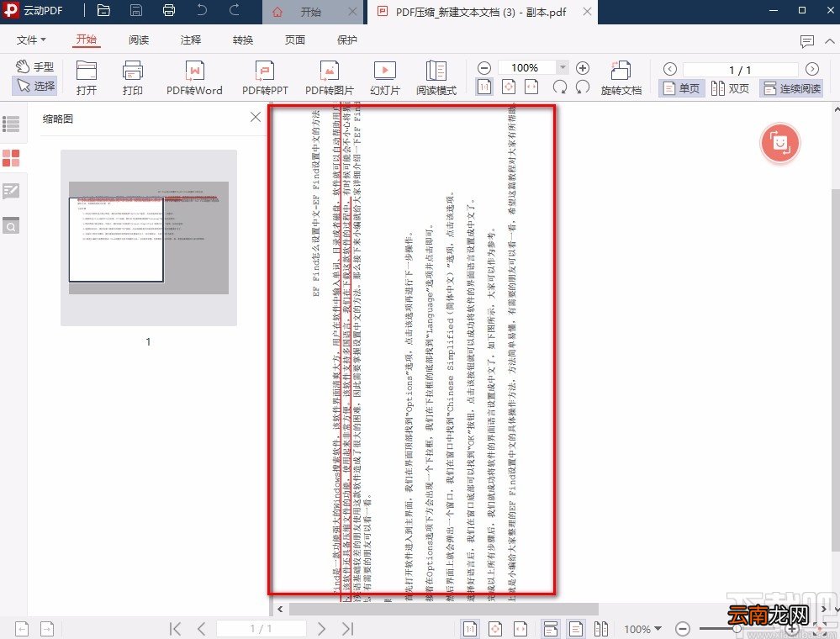The height and width of the screenshot is (639, 840).
Task: Start the 幻灯片 slideshow
Action: [384, 77]
